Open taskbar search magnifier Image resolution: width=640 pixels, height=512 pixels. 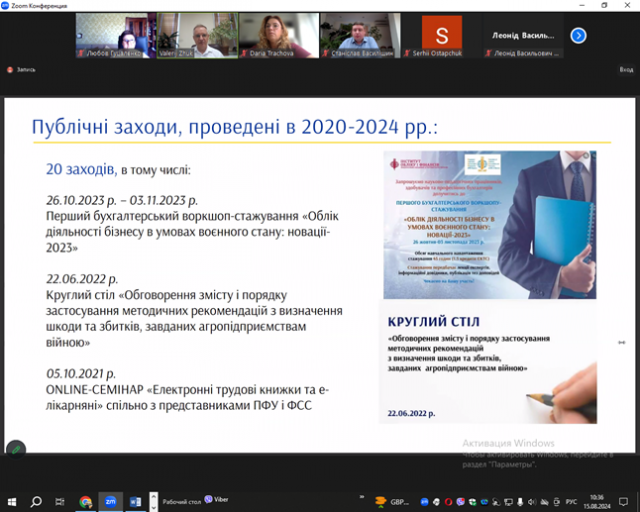[x=36, y=501]
